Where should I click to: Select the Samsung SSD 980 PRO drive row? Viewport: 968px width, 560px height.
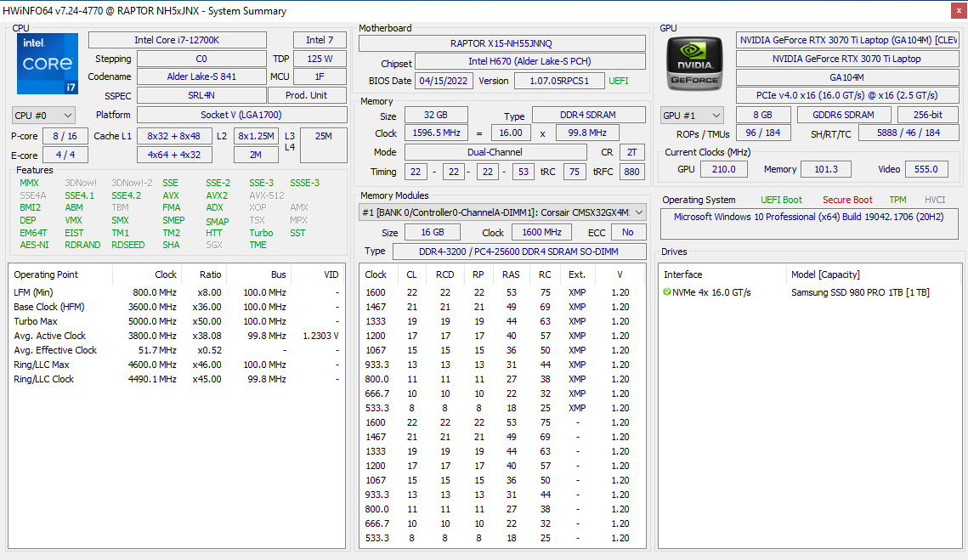tap(809, 292)
